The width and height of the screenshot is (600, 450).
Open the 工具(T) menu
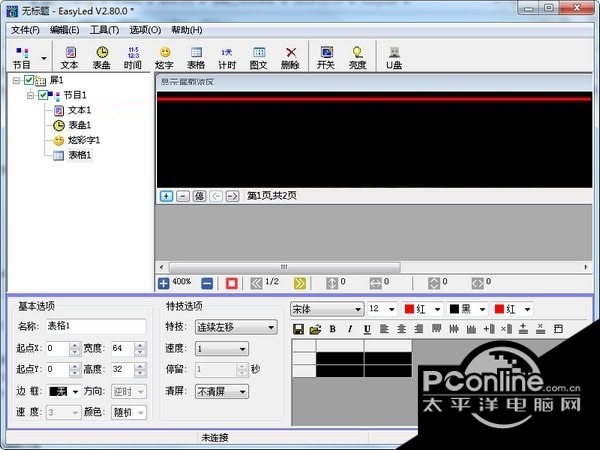click(x=104, y=30)
